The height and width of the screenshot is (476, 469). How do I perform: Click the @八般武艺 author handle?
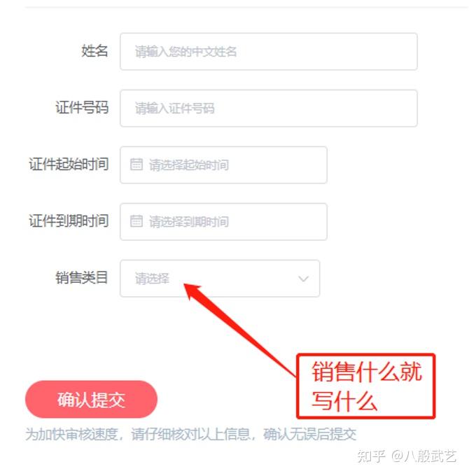[x=423, y=456]
